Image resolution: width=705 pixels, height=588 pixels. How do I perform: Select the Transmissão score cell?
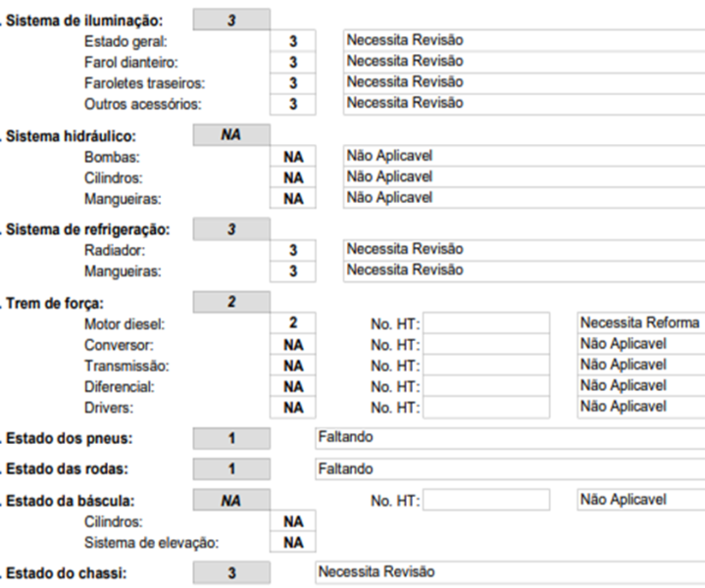point(293,366)
